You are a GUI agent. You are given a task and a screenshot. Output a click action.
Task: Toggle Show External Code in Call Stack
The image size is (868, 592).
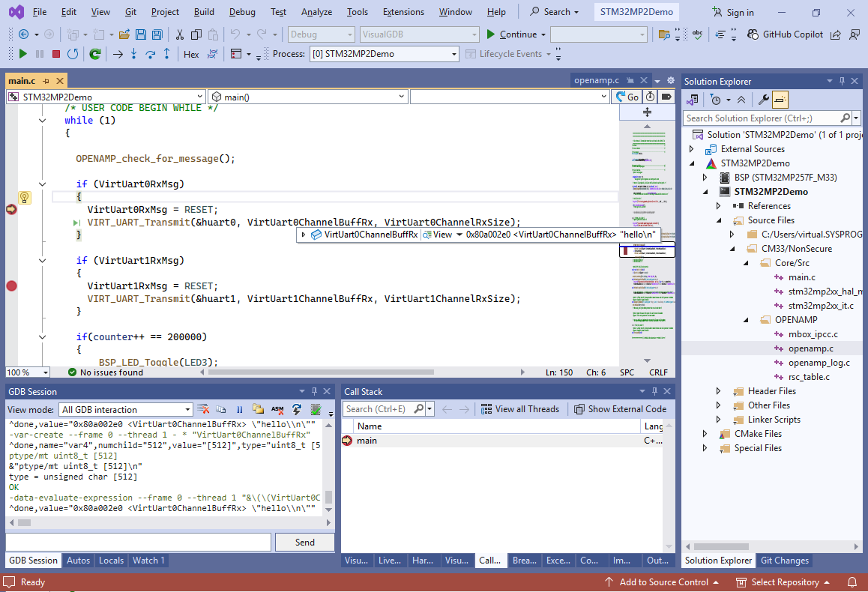point(621,409)
